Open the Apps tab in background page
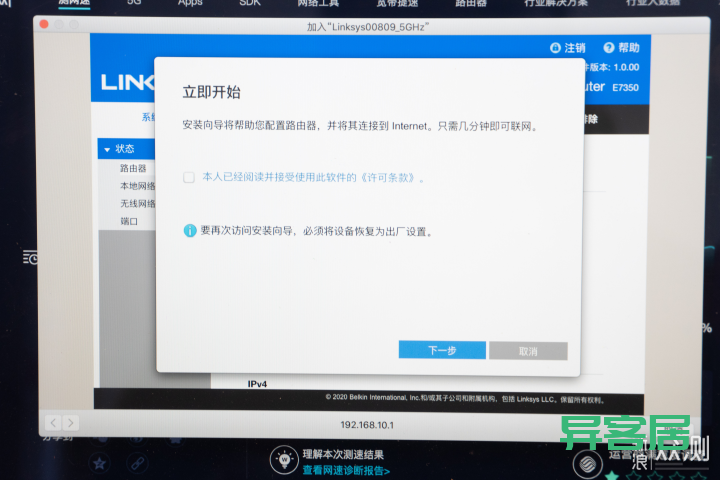This screenshot has height=480, width=720. [190, 3]
